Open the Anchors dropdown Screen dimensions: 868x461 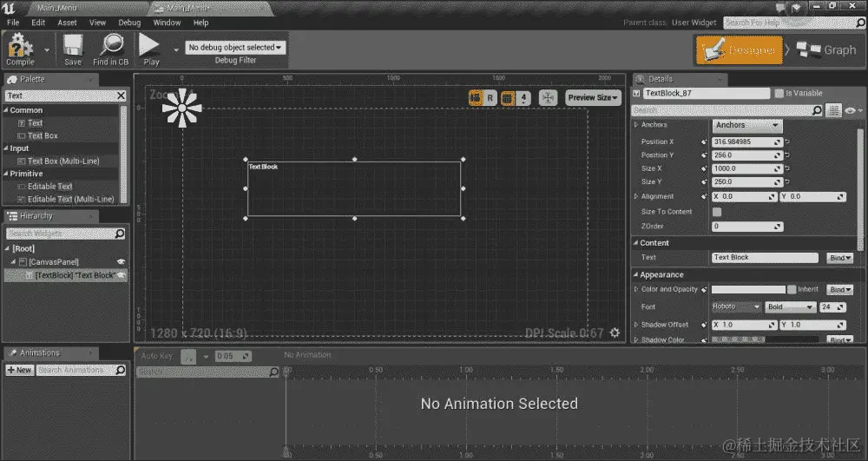click(746, 125)
